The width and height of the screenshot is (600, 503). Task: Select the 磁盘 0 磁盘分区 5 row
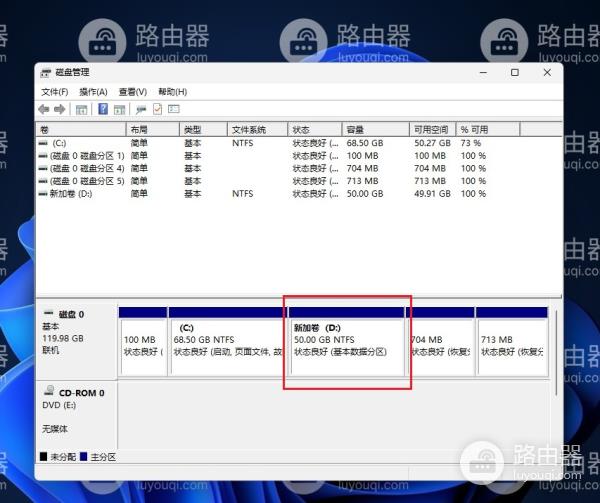[x=262, y=181]
